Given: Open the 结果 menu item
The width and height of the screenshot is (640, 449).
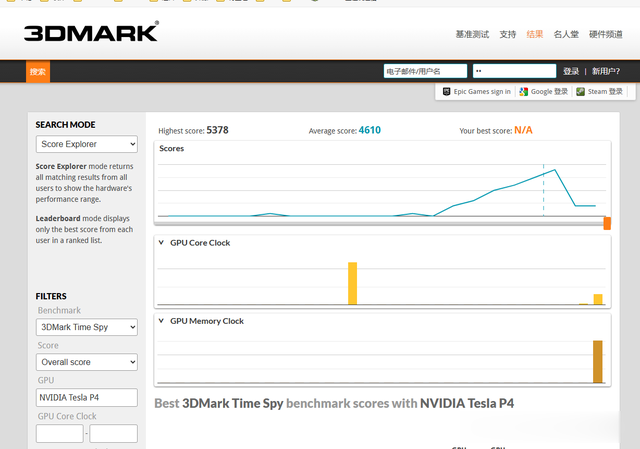Looking at the screenshot, I should pos(535,34).
